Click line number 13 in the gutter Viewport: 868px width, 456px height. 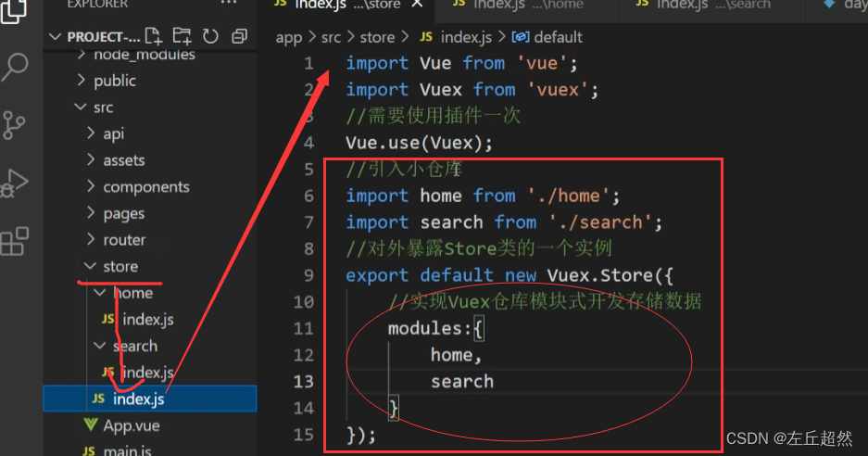click(x=303, y=382)
